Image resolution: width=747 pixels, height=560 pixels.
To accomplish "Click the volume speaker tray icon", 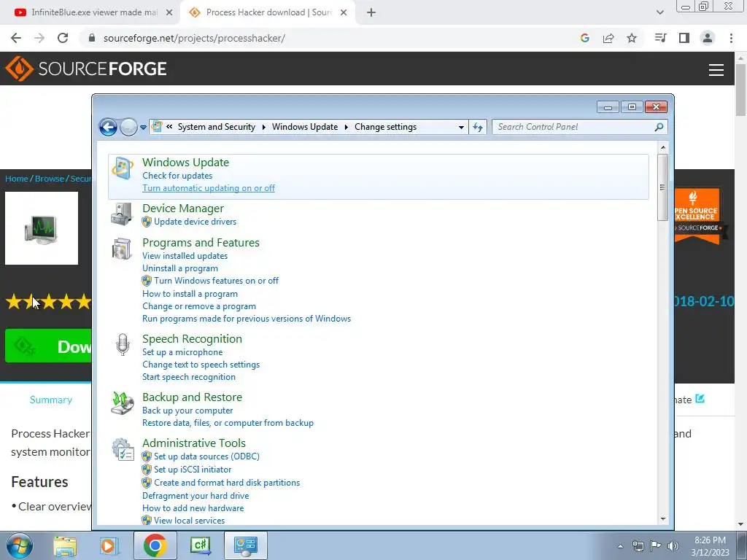I will pyautogui.click(x=673, y=546).
